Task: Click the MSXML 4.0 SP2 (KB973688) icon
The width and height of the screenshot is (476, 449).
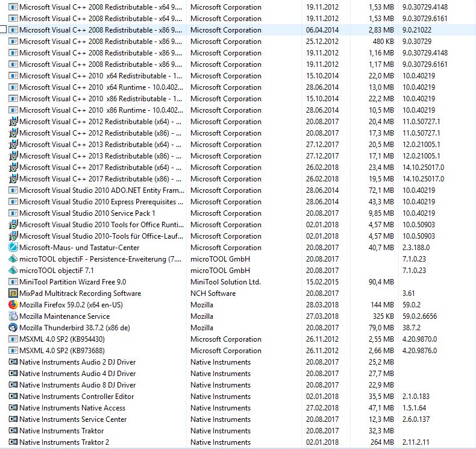Action: tap(13, 350)
